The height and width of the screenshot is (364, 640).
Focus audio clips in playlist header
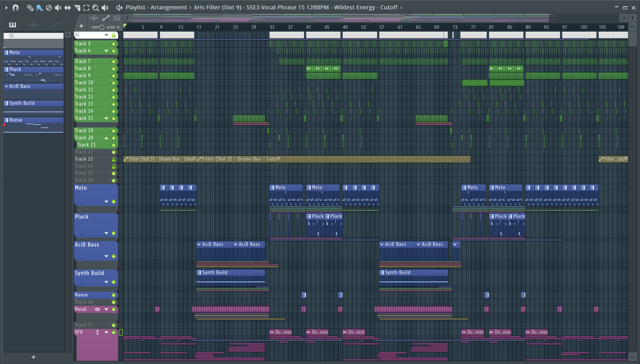click(x=94, y=18)
